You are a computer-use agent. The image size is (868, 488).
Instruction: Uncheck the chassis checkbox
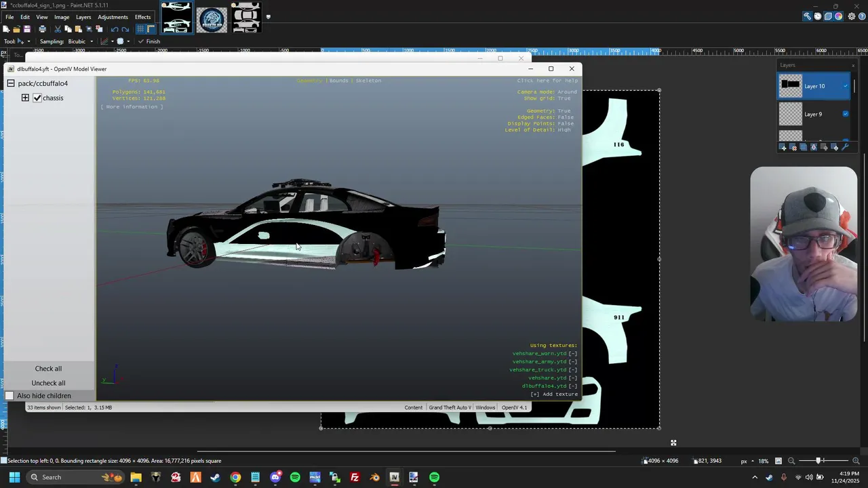[37, 98]
